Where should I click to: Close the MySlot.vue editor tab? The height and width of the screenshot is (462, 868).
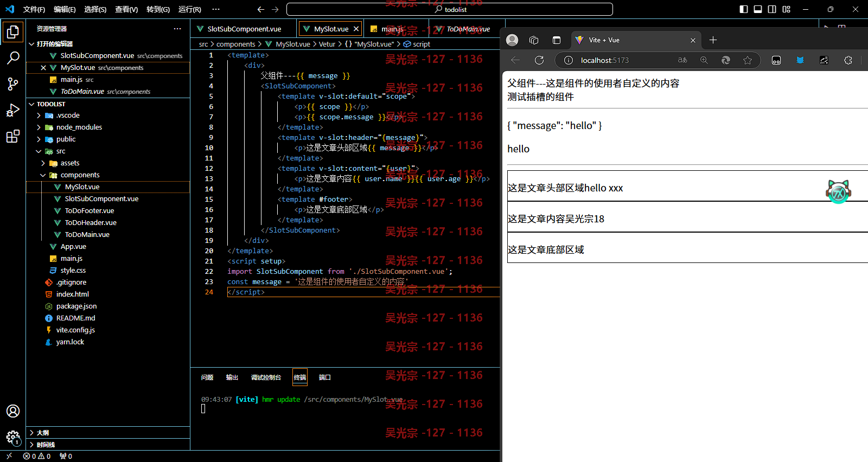tap(356, 29)
